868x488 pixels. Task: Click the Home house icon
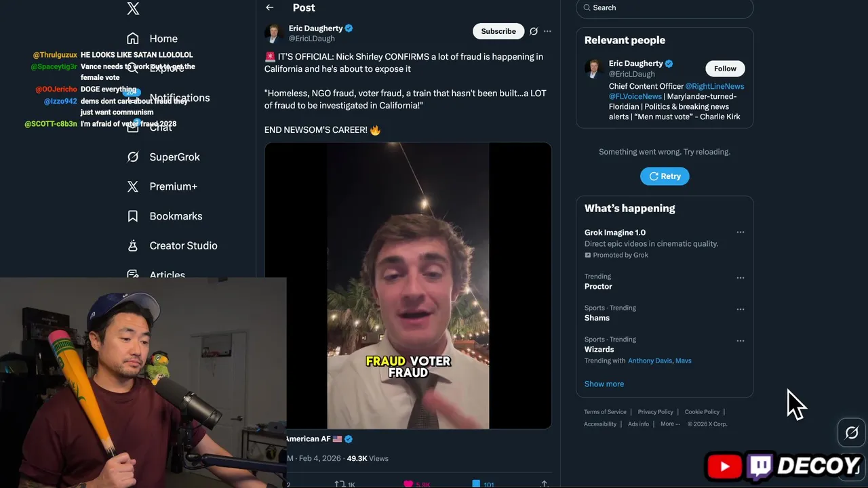(x=133, y=39)
